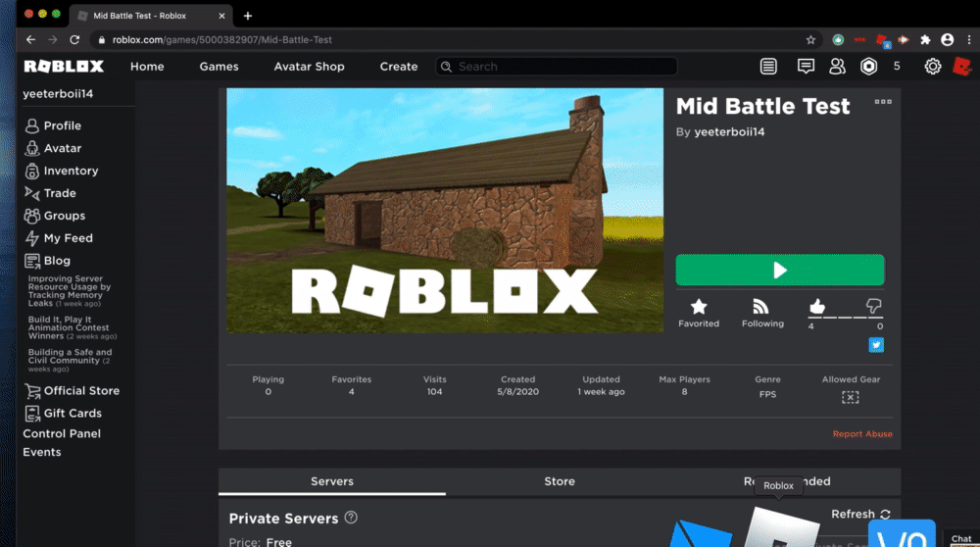Viewport: 980px width, 547px height.
Task: Go forward with the browser forward arrow
Action: tap(53, 39)
